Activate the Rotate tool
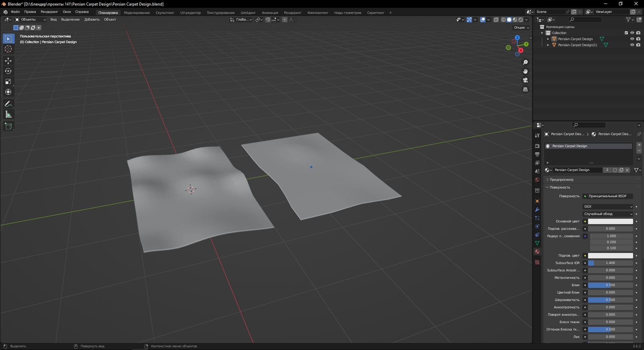 coord(8,71)
